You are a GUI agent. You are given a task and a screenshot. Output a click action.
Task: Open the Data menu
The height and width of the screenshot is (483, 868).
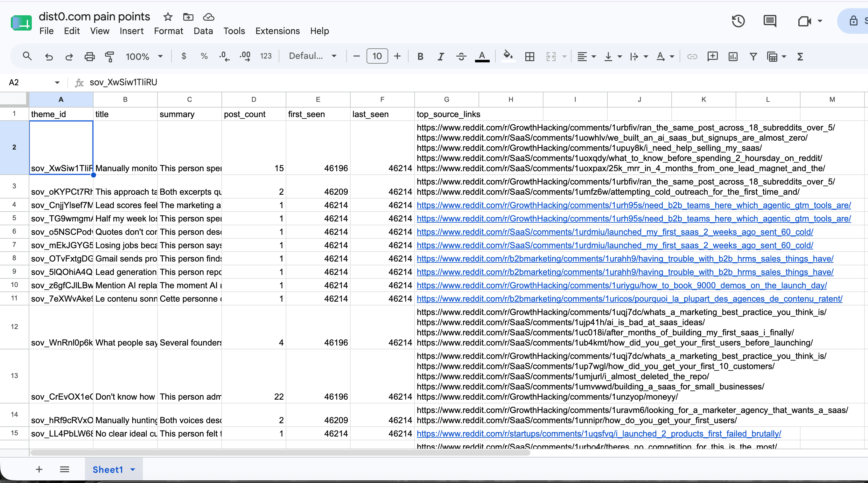[203, 31]
